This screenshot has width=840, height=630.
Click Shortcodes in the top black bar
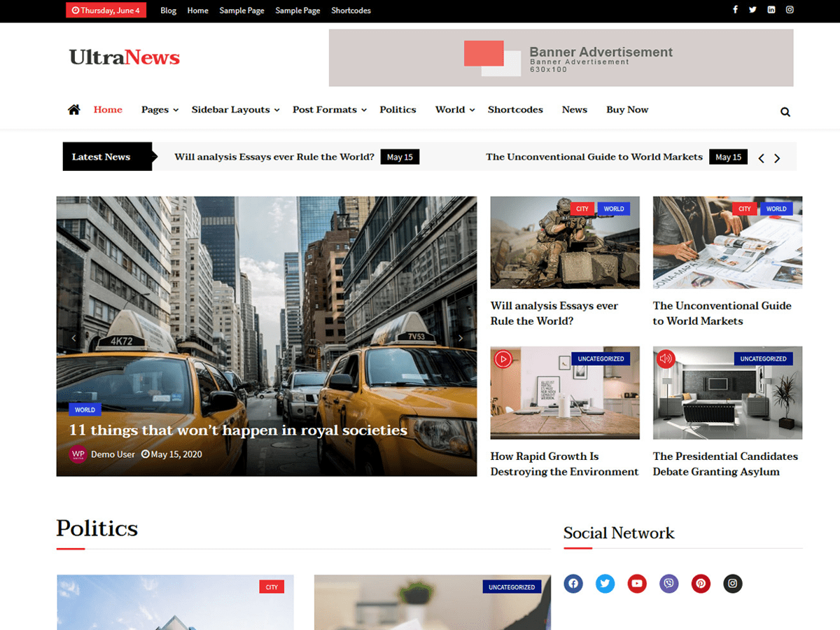coord(351,10)
